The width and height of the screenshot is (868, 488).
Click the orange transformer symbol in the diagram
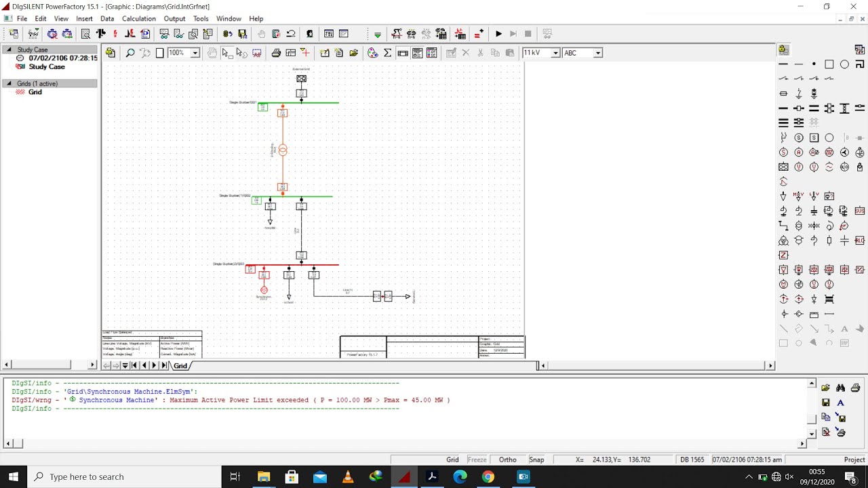[x=283, y=150]
